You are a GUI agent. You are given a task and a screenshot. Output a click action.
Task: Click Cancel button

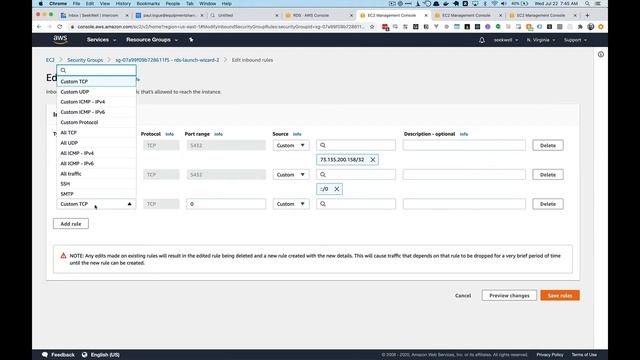tap(463, 296)
